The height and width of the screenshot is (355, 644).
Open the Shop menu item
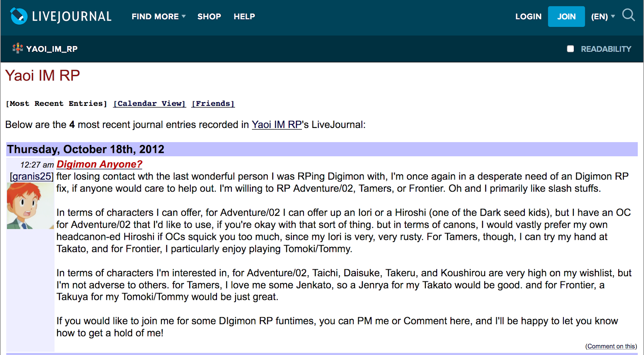click(x=209, y=17)
